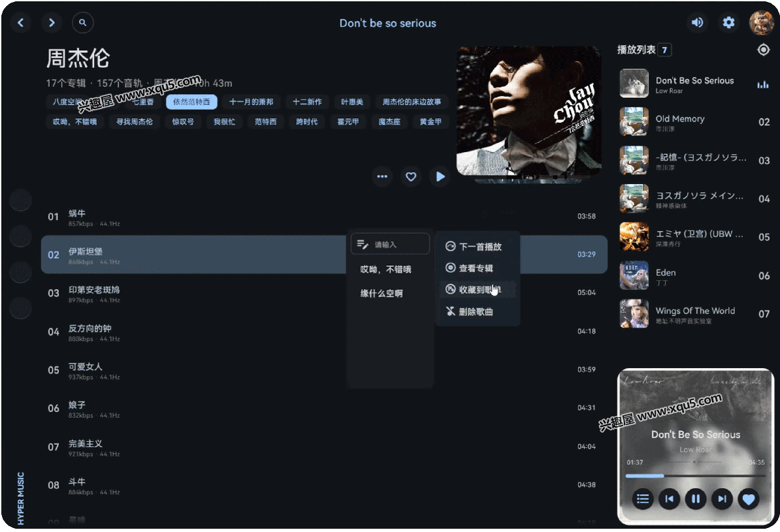780x532 pixels.
Task: Select track 05 可爱女人
Action: [324, 370]
